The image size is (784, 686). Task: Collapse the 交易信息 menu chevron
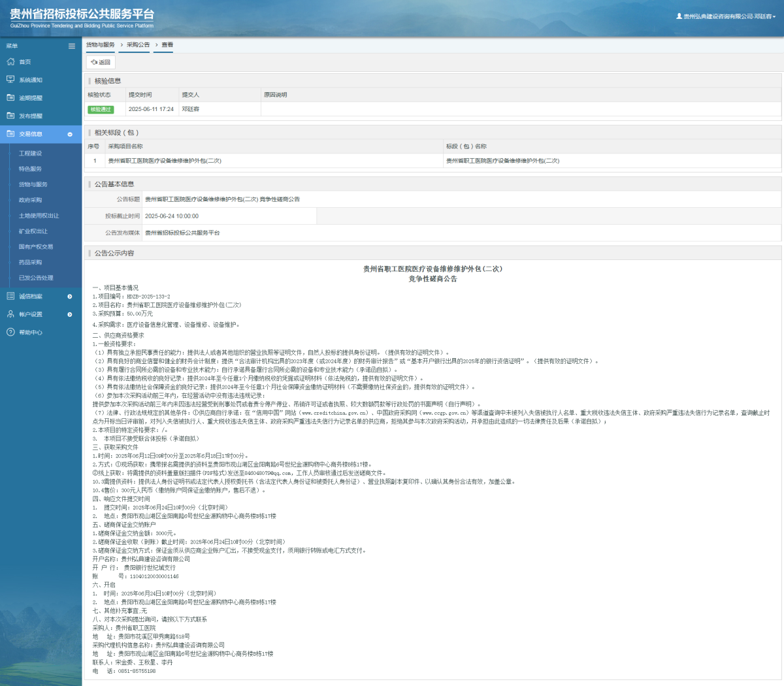tap(70, 134)
